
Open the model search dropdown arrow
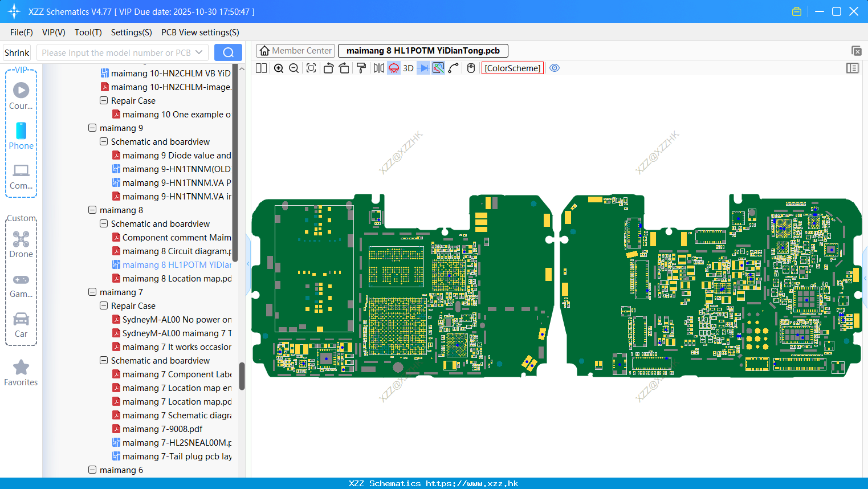[199, 53]
